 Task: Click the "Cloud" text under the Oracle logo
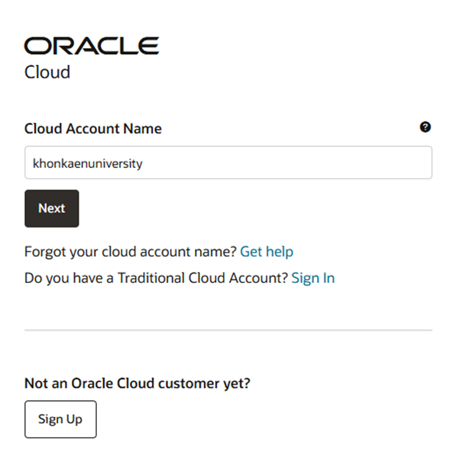(47, 72)
